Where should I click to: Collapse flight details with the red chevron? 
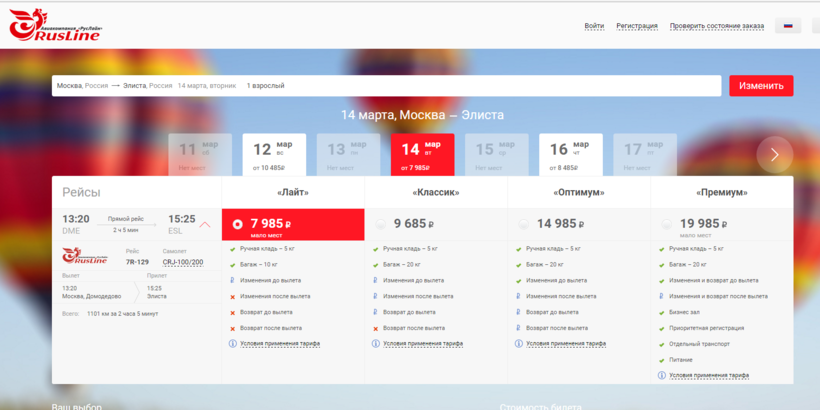205,224
